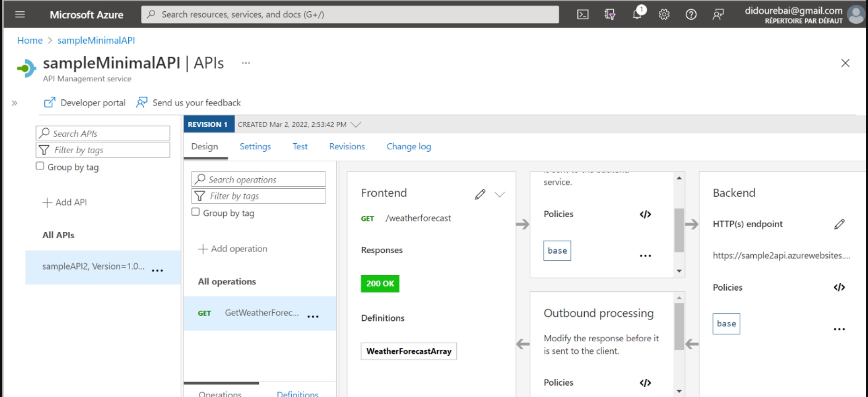Open Outbound processing policy code editor
Viewport: 868px width, 397px height.
[645, 383]
